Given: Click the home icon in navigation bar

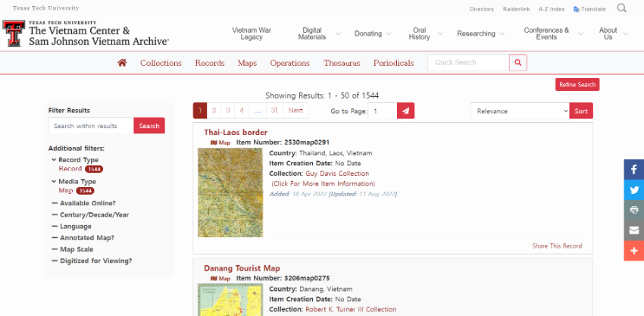Looking at the screenshot, I should 122,63.
